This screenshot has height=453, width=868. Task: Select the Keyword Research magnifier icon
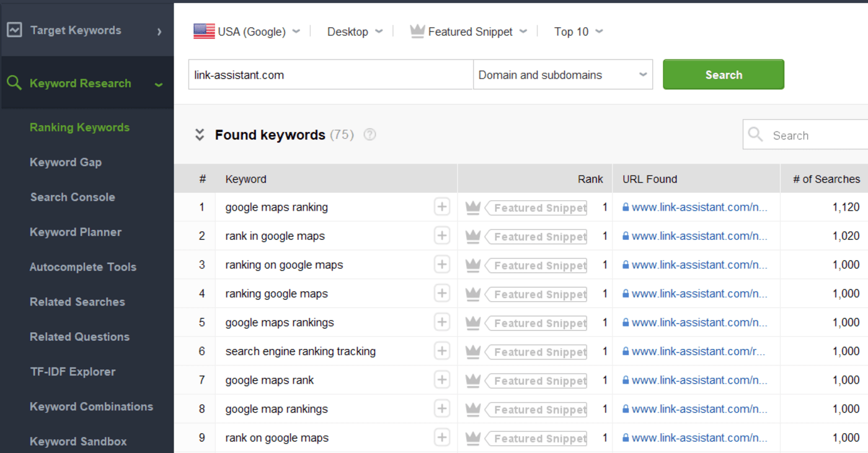point(15,82)
